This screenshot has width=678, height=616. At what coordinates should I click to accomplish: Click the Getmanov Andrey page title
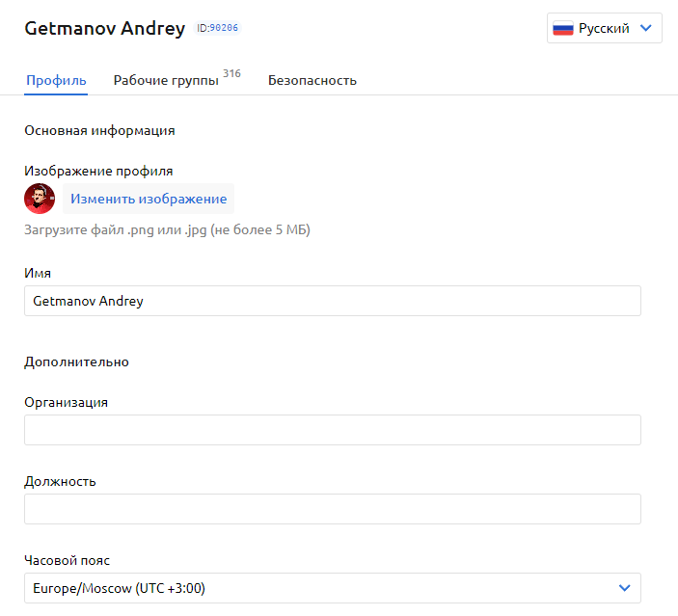pos(104,29)
